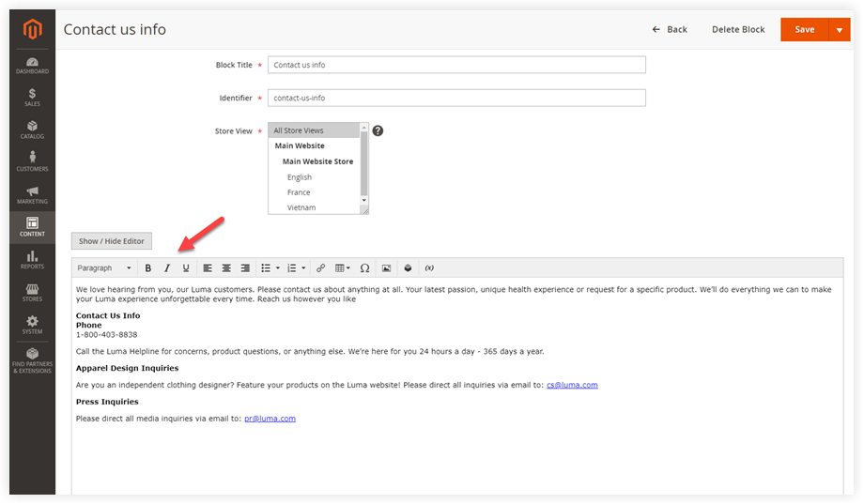Image resolution: width=864 pixels, height=504 pixels.
Task: Select Main Website Store option
Action: (317, 161)
